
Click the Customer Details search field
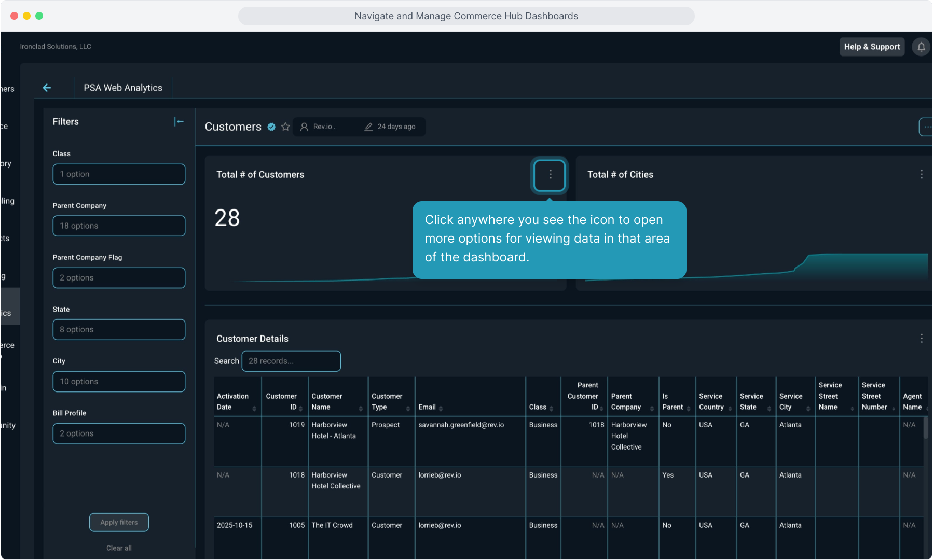tap(291, 361)
